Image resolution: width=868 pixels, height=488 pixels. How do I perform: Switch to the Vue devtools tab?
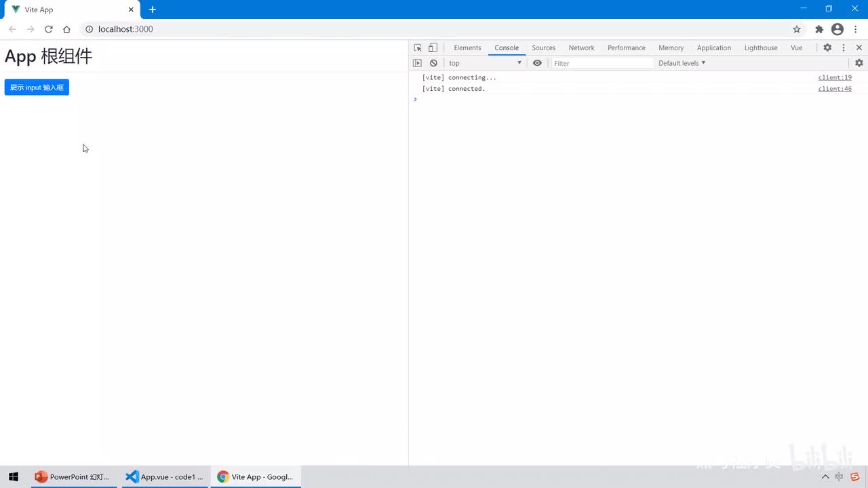coord(796,47)
